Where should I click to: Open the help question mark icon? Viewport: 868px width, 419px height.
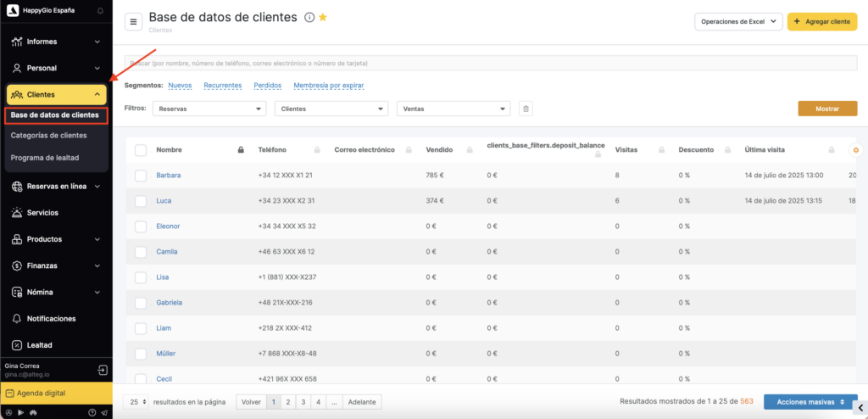[x=92, y=412]
